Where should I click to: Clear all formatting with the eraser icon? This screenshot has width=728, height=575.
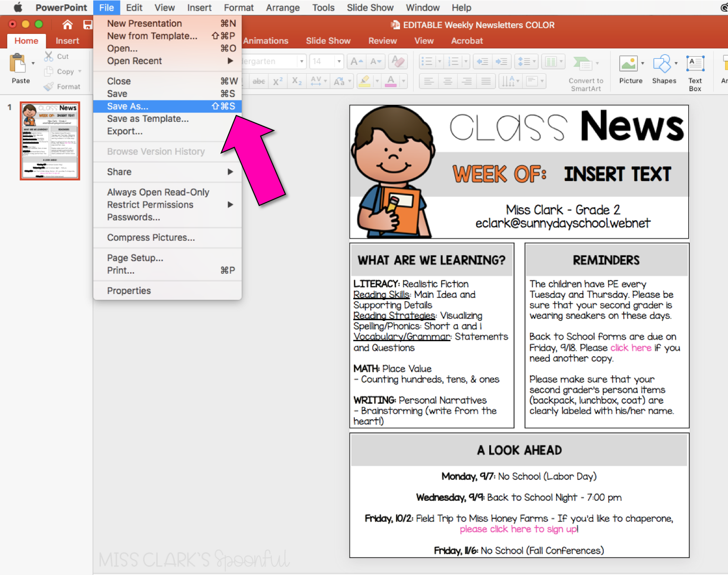click(x=397, y=61)
